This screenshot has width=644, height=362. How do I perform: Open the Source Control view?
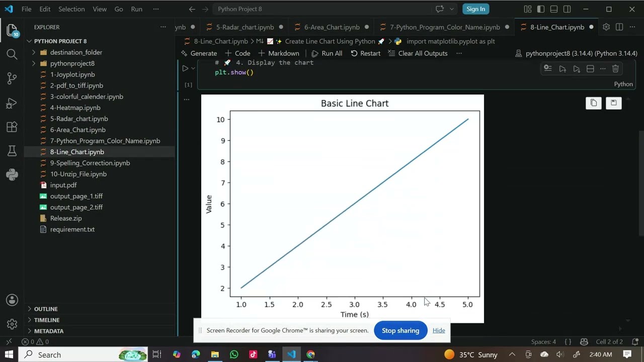pyautogui.click(x=12, y=78)
